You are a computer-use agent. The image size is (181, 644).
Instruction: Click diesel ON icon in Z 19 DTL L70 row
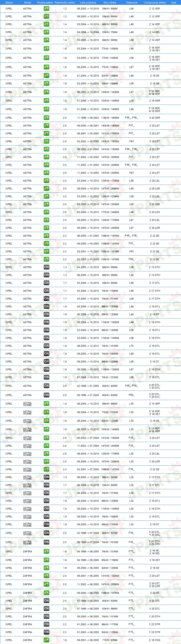(47, 346)
